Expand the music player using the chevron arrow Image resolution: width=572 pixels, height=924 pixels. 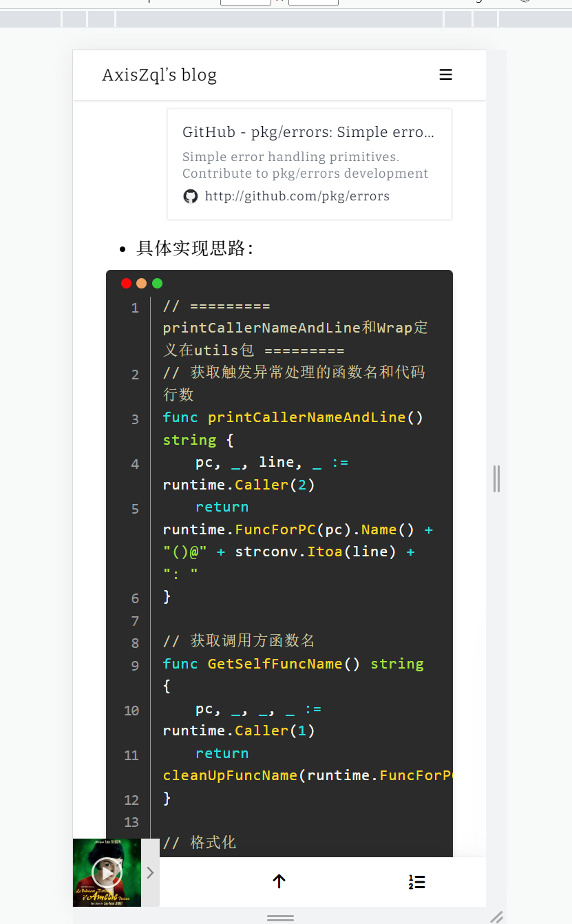point(150,872)
